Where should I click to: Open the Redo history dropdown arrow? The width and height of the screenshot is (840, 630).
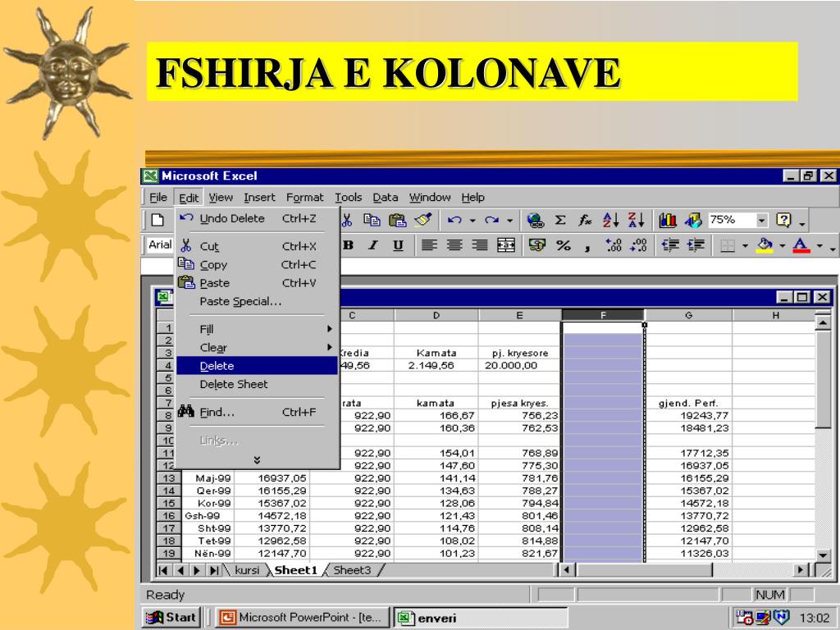pos(509,220)
